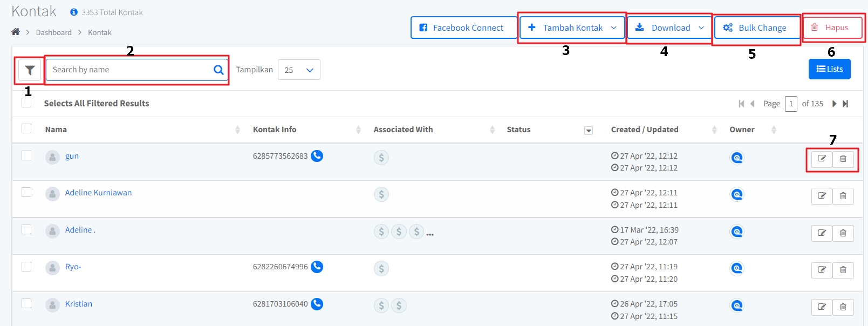
Task: Click phone icon next to 6282260674996
Action: pyautogui.click(x=317, y=267)
